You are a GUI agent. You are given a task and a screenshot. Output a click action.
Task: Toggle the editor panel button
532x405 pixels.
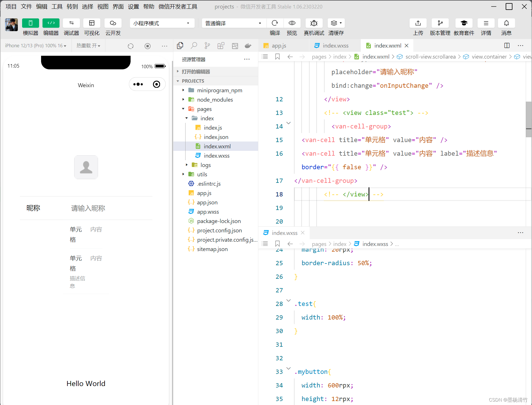(x=51, y=23)
